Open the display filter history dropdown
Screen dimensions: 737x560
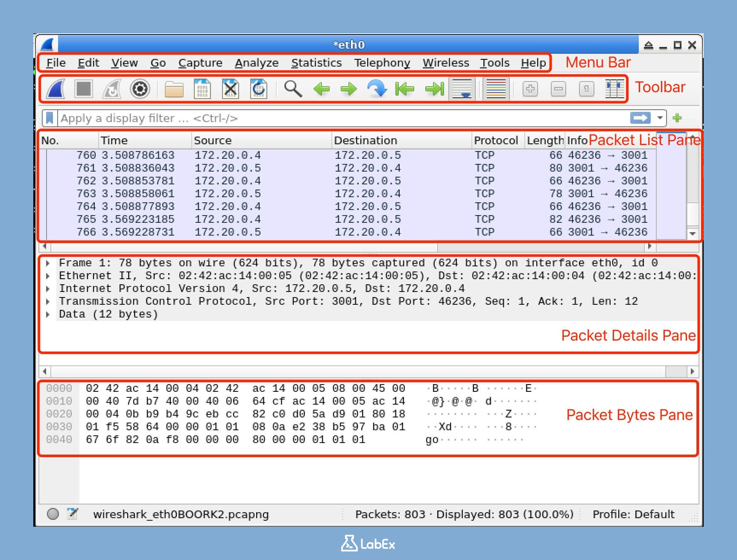click(659, 118)
